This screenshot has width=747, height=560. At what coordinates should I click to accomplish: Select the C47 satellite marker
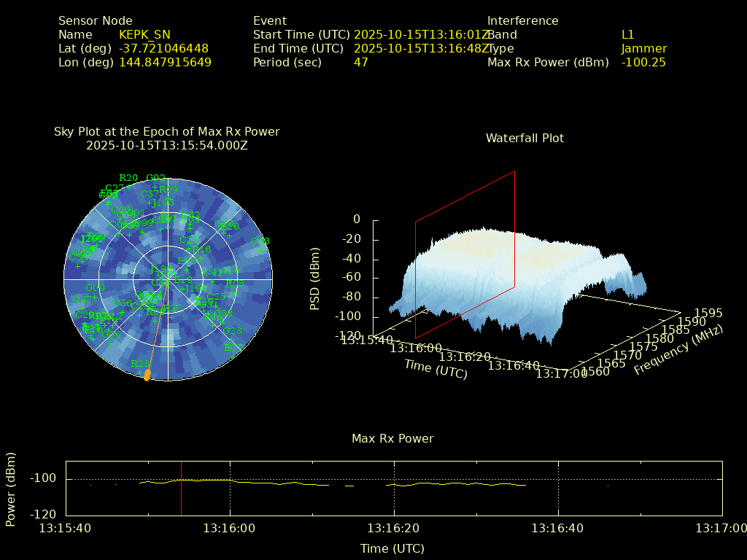click(82, 299)
